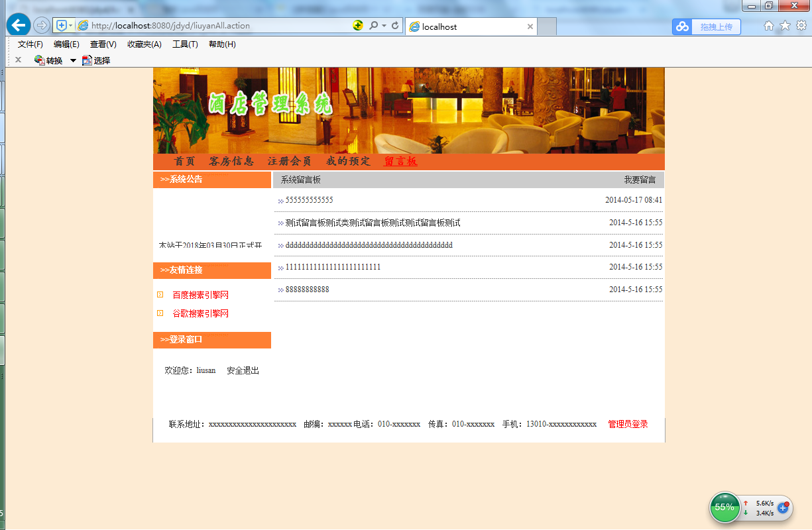Go to 首页 in navigation bar
The height and width of the screenshot is (530, 812).
184,162
